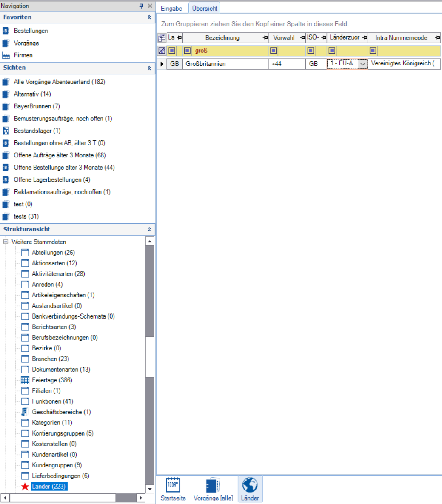
Task: Click the Vorgänge [alle] document icon
Action: [x=213, y=485]
